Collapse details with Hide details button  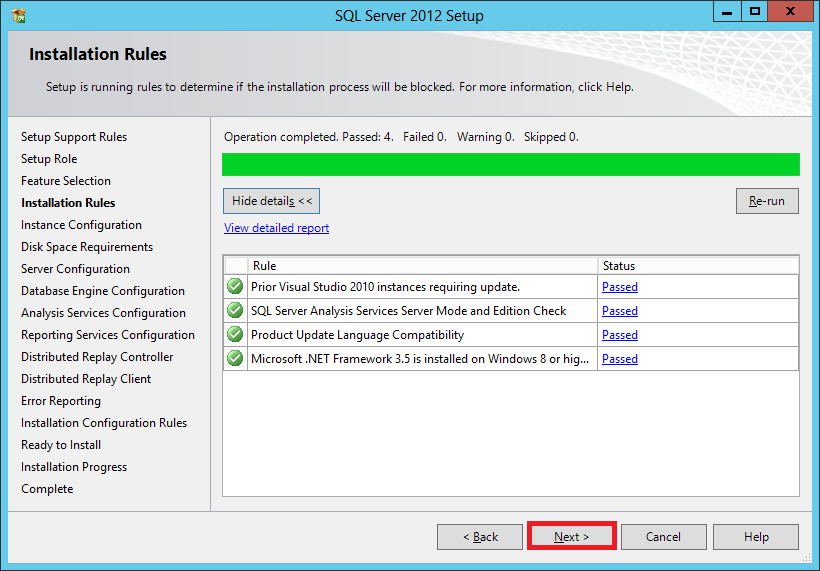point(272,201)
